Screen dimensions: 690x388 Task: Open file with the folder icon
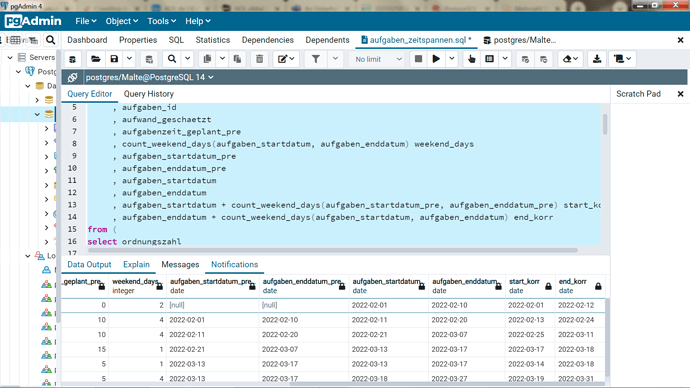95,59
